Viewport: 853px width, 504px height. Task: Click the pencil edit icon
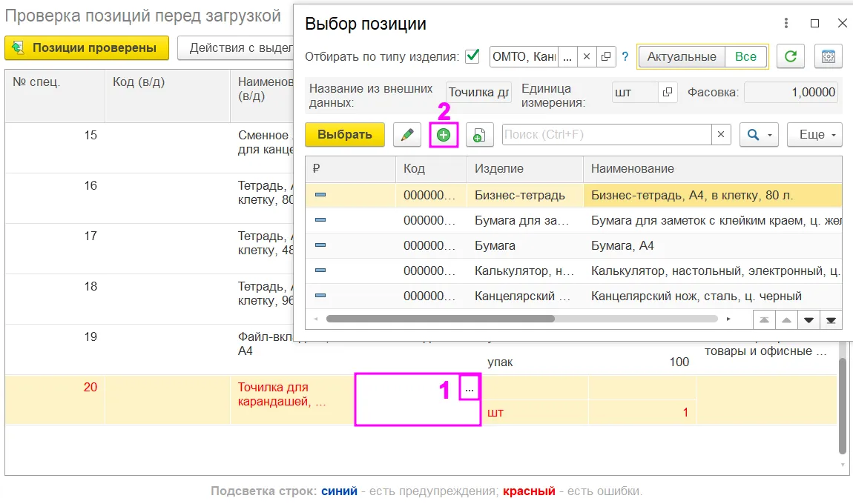click(407, 135)
